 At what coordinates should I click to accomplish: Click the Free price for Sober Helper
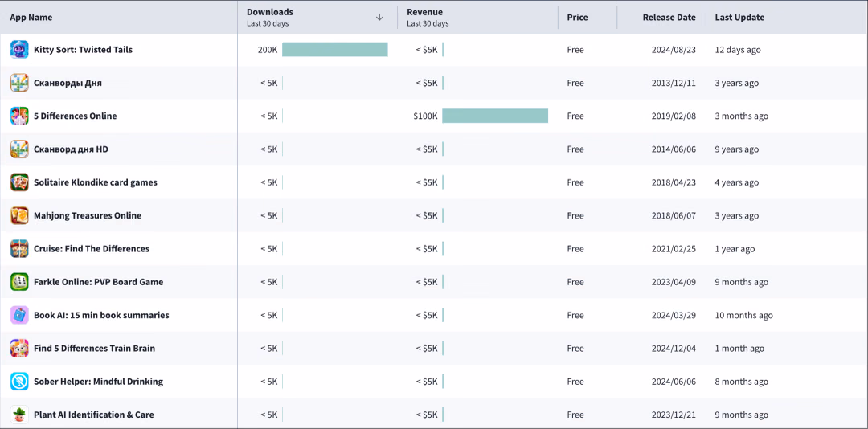(x=575, y=382)
